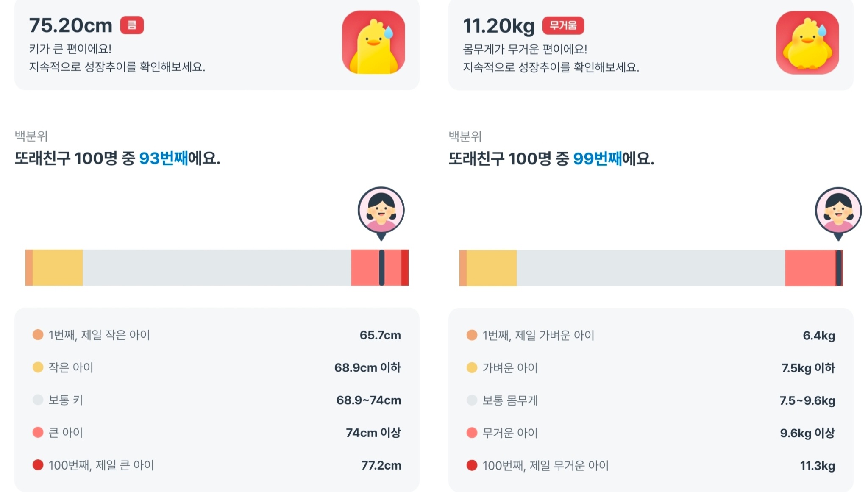Tap the 75.20cm height value
Image resolution: width=868 pixels, height=492 pixels.
pyautogui.click(x=71, y=25)
